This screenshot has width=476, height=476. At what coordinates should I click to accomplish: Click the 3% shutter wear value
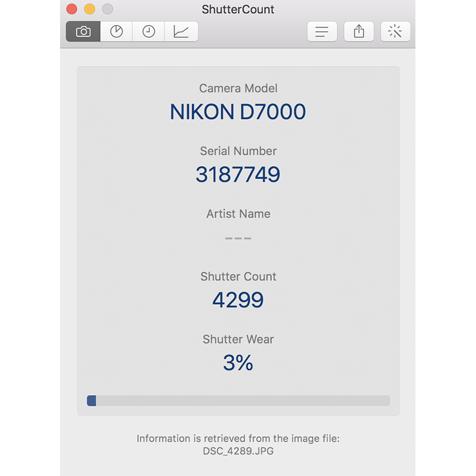coord(238,362)
